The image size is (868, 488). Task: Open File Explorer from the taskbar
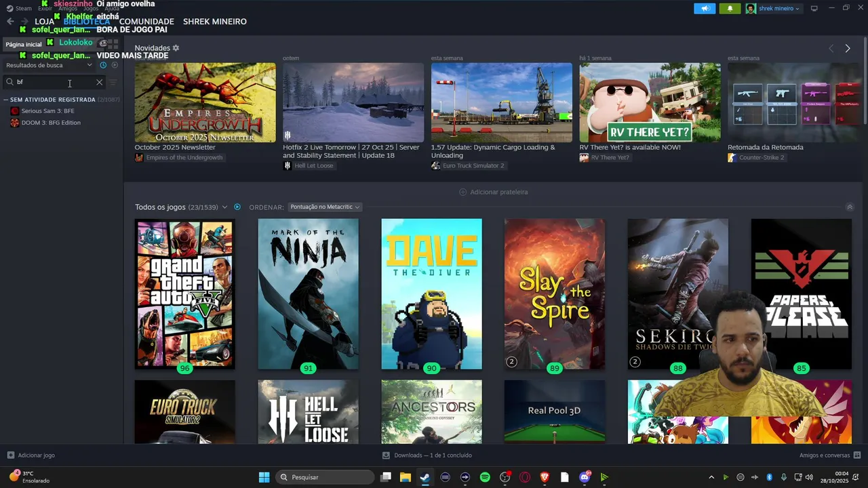click(x=406, y=477)
